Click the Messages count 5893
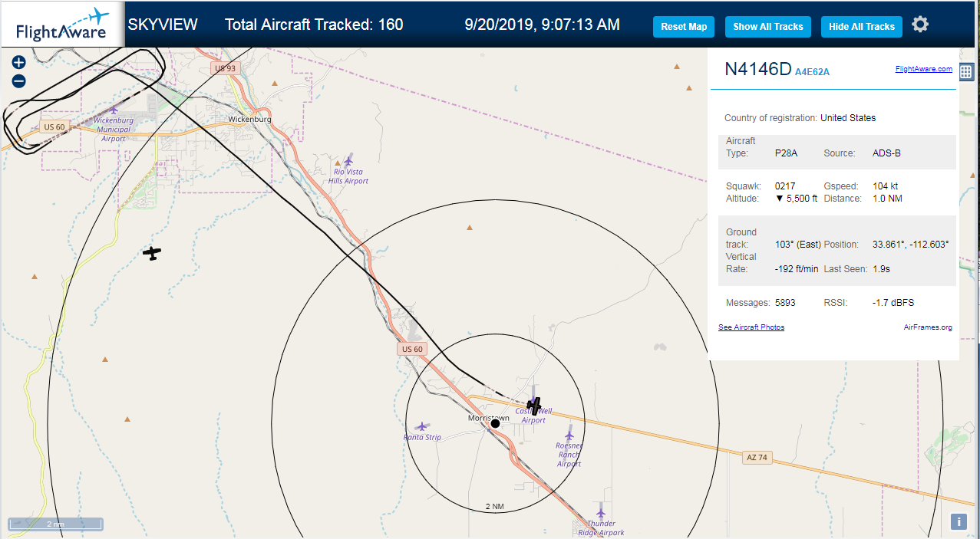The width and height of the screenshot is (980, 539). tap(785, 303)
